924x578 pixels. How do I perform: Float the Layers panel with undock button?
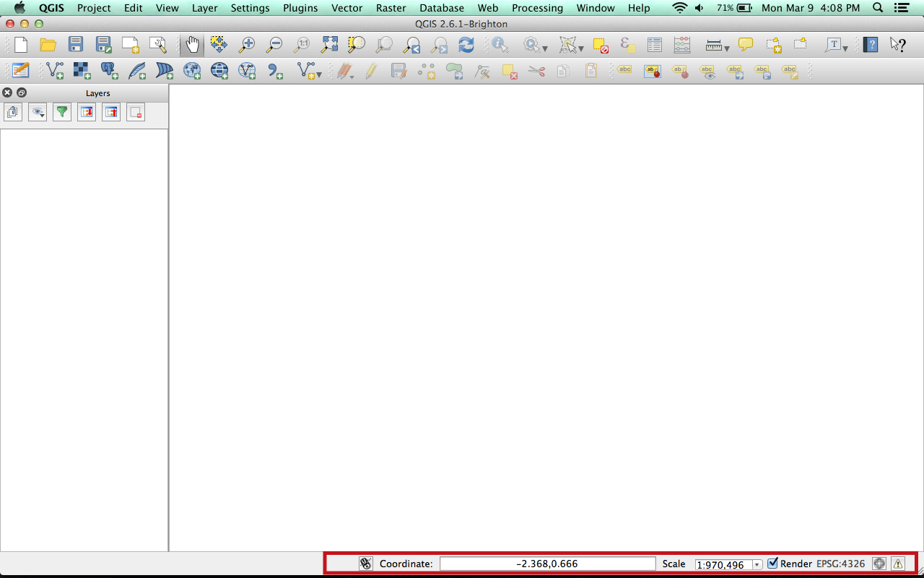point(22,92)
